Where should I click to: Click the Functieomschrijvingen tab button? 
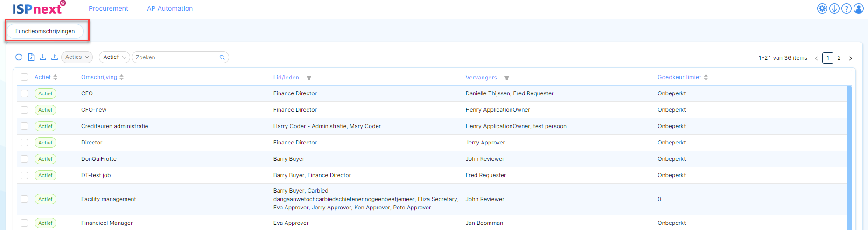coord(45,31)
